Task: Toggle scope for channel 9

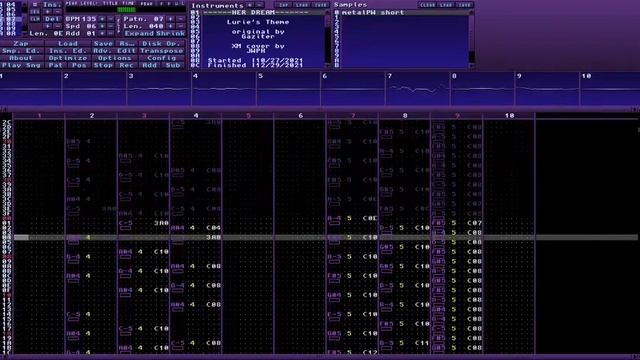Action: coord(547,89)
